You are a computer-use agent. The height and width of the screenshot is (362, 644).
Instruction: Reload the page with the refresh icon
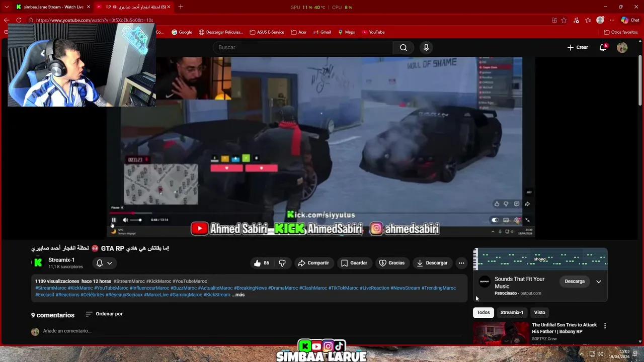(19, 20)
